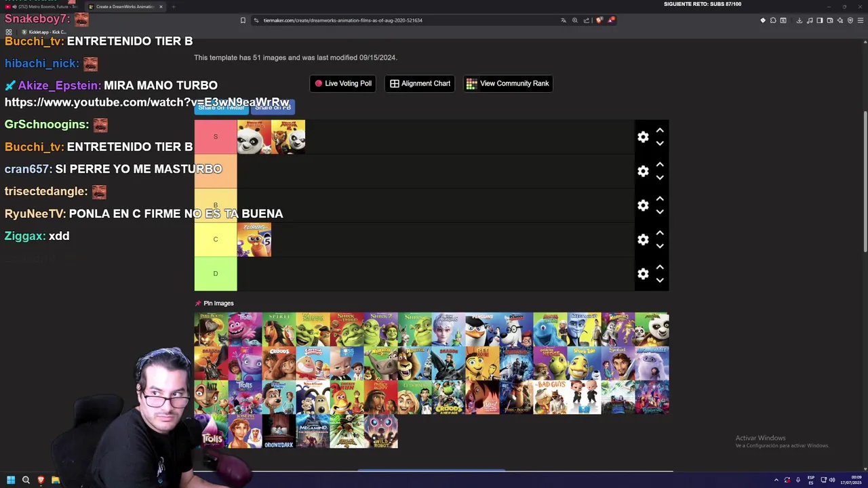868x488 pixels.
Task: Select the Joseph poster in bottom row
Action: [245, 431]
